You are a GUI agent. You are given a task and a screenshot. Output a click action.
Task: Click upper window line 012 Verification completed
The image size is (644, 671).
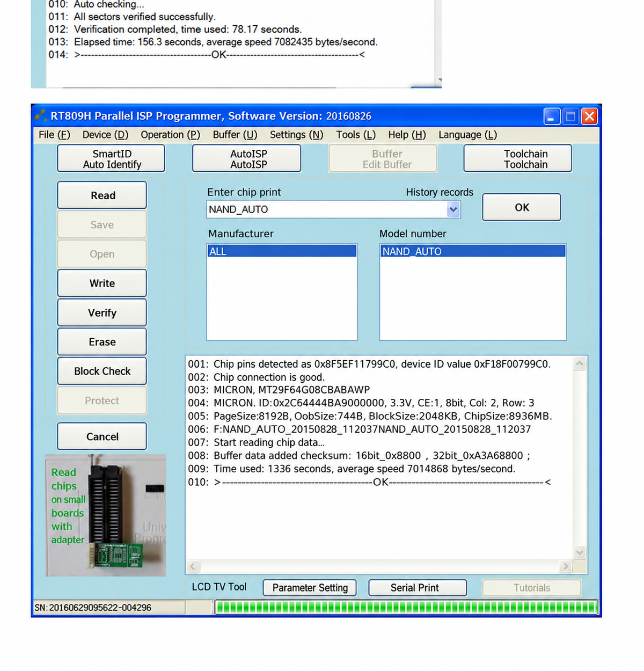pos(175,29)
